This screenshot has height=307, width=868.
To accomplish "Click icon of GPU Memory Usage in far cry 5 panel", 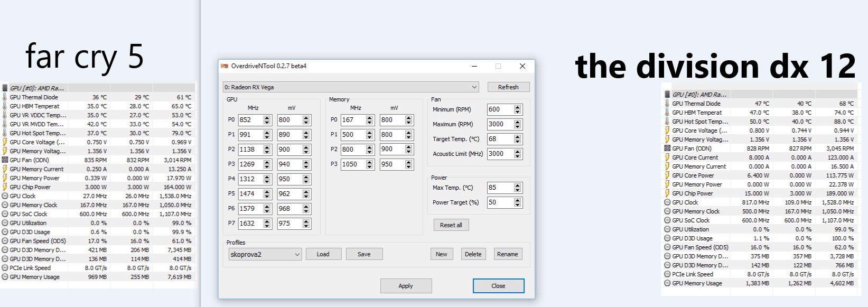I will click(x=5, y=277).
